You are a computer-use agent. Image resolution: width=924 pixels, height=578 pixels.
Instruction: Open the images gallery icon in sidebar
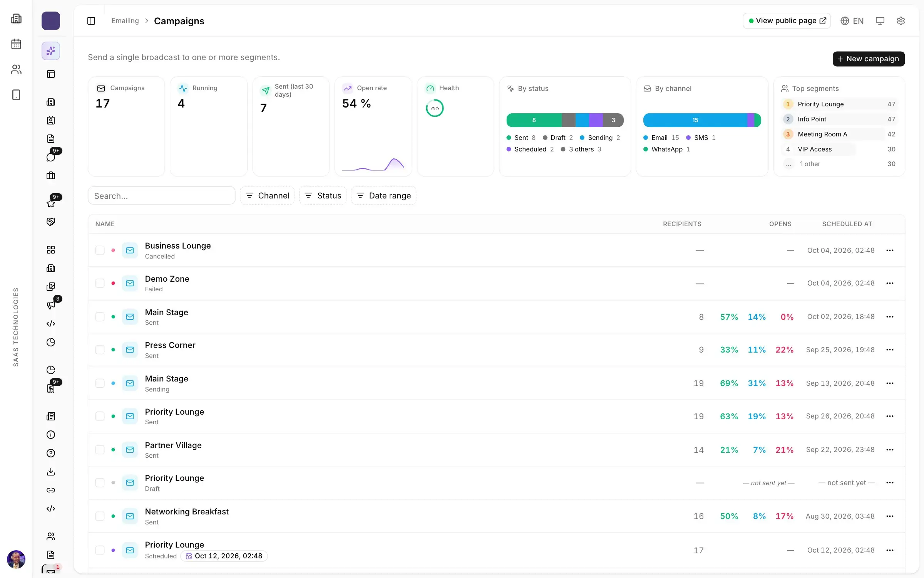[x=51, y=287]
